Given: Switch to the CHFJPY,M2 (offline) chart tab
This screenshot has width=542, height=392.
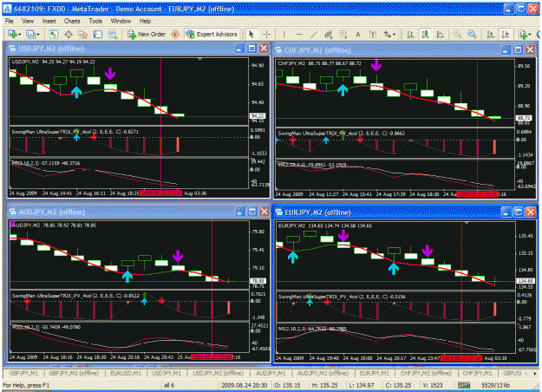Looking at the screenshot, I should pyautogui.click(x=426, y=373).
